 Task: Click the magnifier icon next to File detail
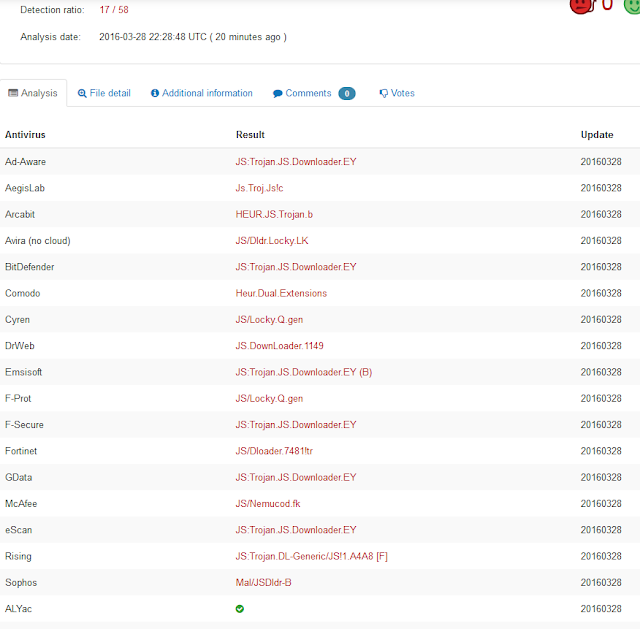pyautogui.click(x=82, y=93)
